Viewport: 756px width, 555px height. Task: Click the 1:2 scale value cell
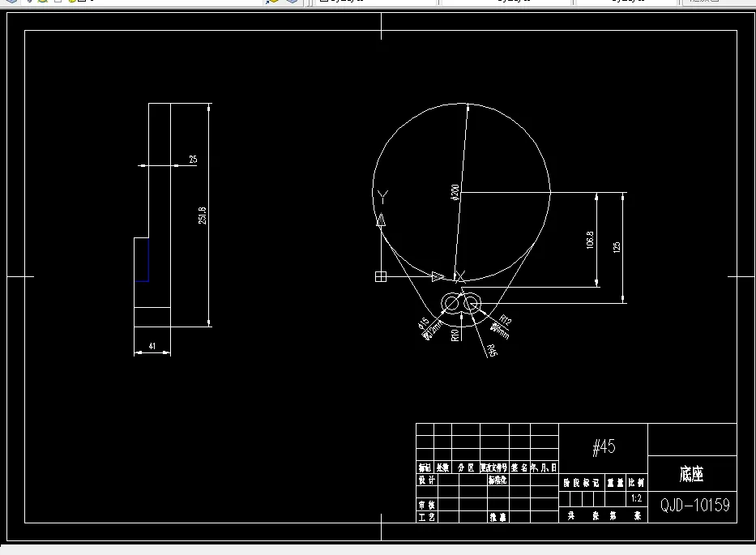(x=636, y=498)
